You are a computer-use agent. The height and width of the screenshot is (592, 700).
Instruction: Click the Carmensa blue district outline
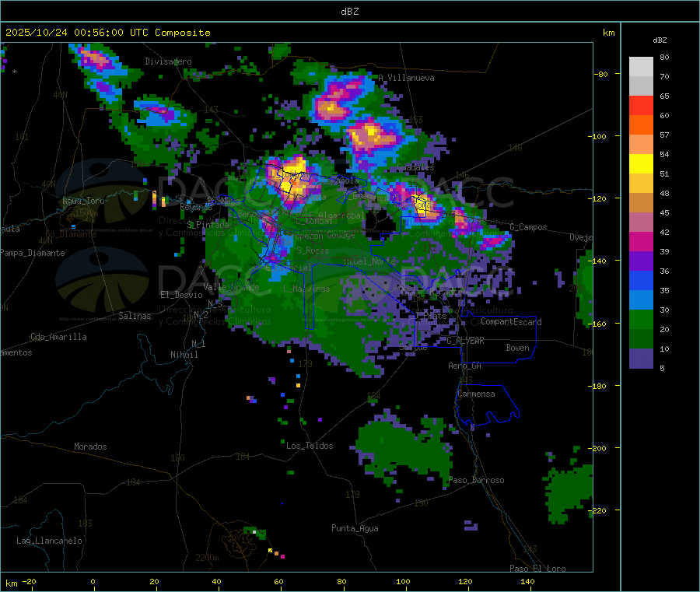(488, 405)
